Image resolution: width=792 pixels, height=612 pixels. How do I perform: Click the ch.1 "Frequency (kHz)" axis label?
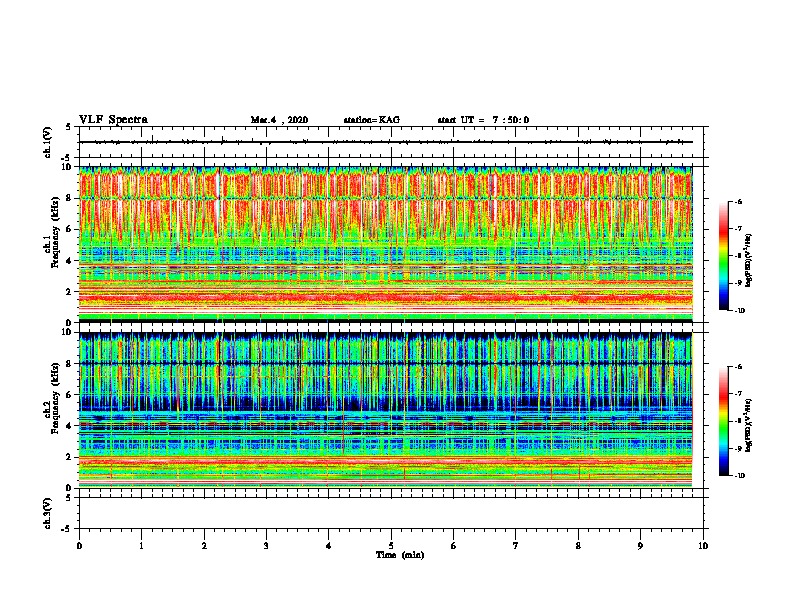coord(55,233)
